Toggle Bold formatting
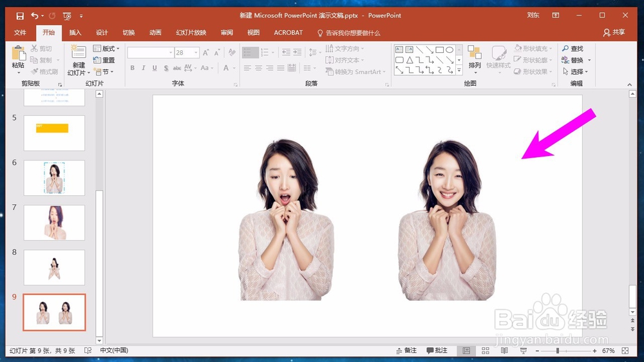 (132, 68)
